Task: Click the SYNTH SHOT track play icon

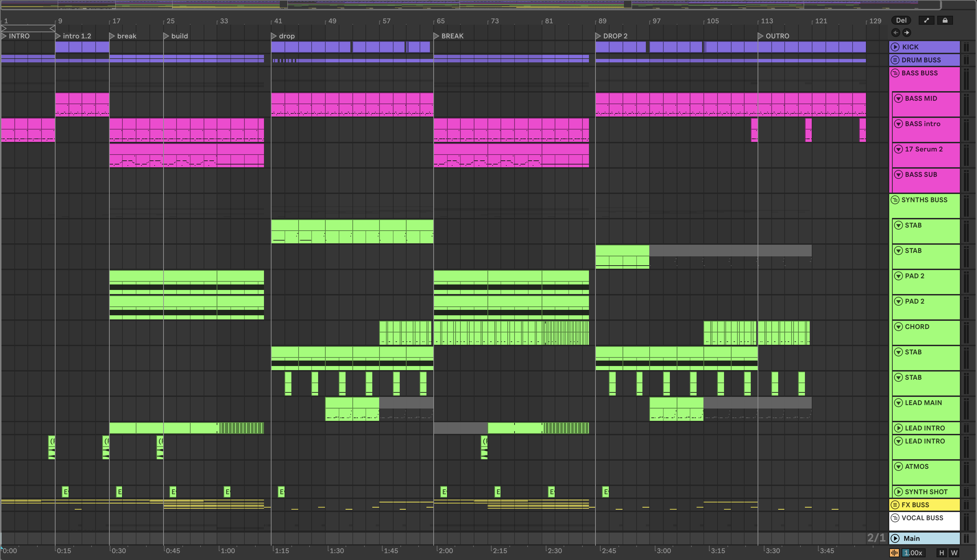Action: point(898,492)
